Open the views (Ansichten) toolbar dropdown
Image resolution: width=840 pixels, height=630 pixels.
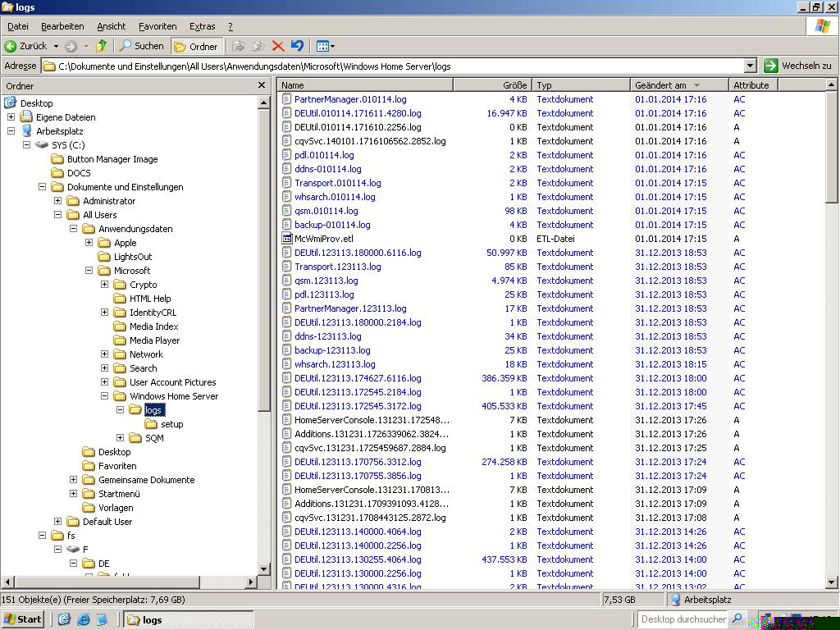click(x=325, y=46)
